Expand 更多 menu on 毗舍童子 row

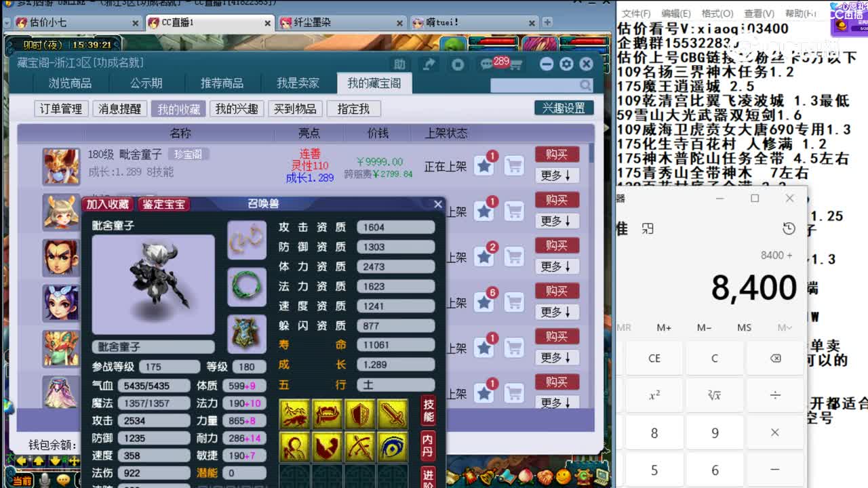pos(556,176)
